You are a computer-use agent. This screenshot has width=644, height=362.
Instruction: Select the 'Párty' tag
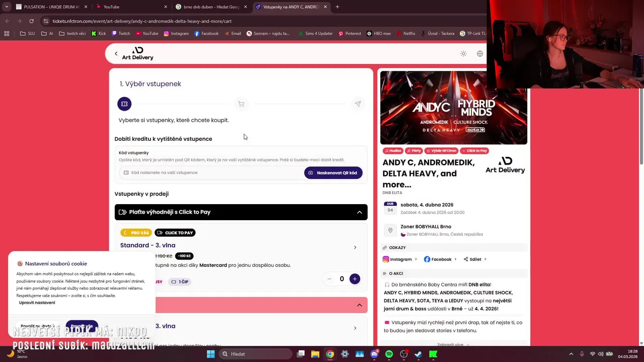click(414, 150)
